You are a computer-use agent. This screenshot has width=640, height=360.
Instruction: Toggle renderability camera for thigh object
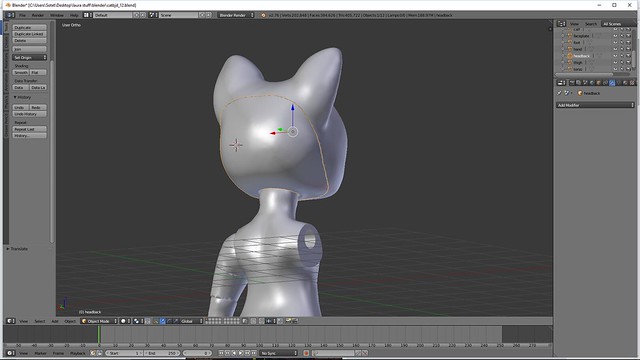pyautogui.click(x=628, y=62)
